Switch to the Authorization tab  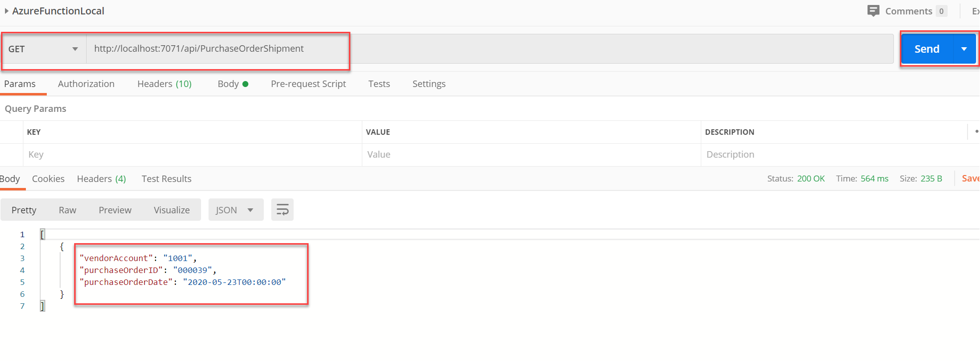86,84
